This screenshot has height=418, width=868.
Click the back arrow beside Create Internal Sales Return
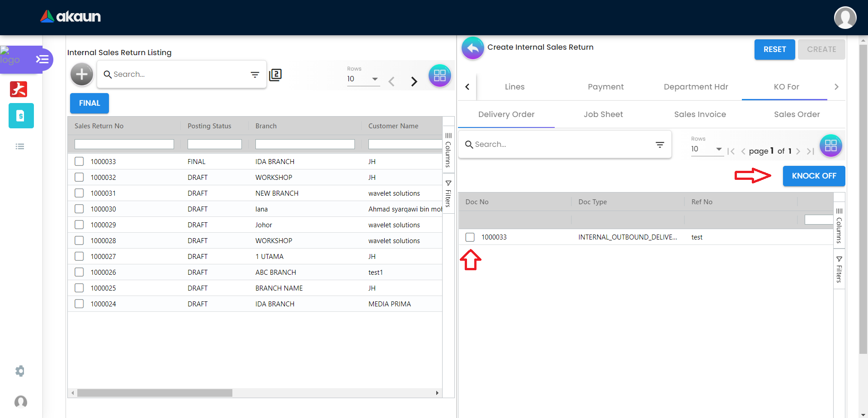pos(472,48)
